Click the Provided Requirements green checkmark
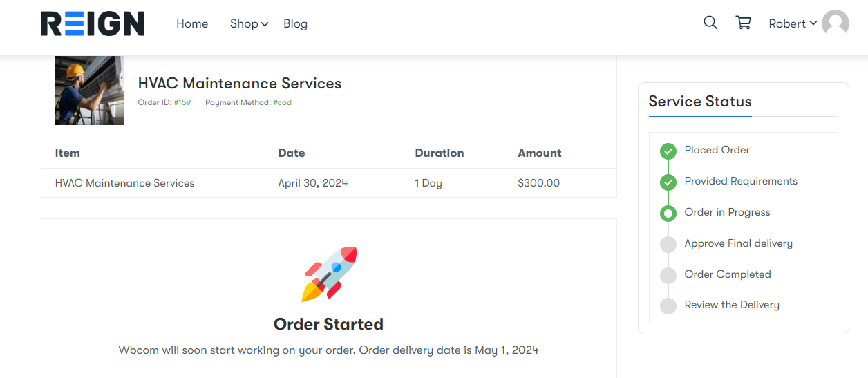The image size is (868, 378). [668, 182]
